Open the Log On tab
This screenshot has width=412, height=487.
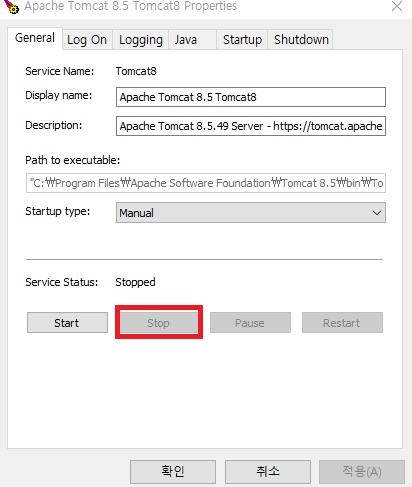coord(87,40)
